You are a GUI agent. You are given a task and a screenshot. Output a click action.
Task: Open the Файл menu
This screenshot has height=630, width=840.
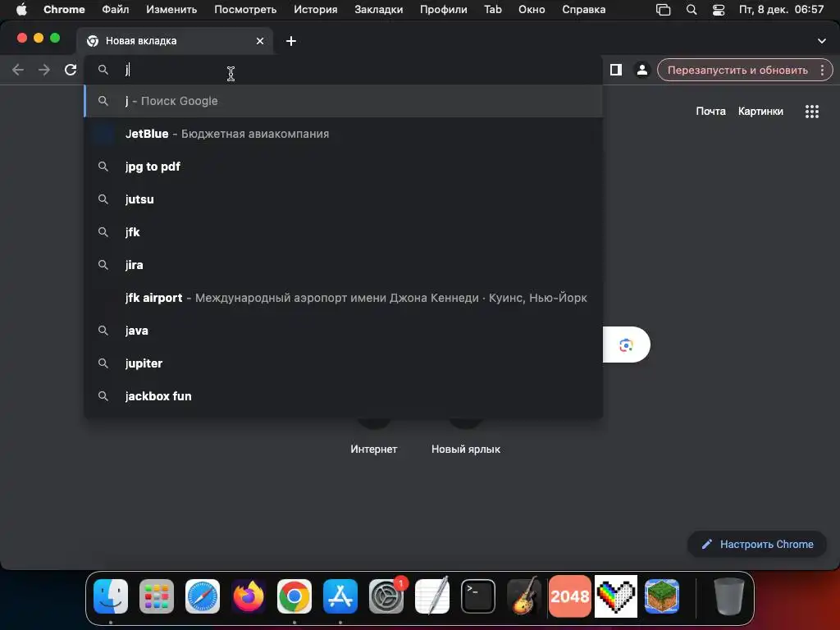click(115, 10)
